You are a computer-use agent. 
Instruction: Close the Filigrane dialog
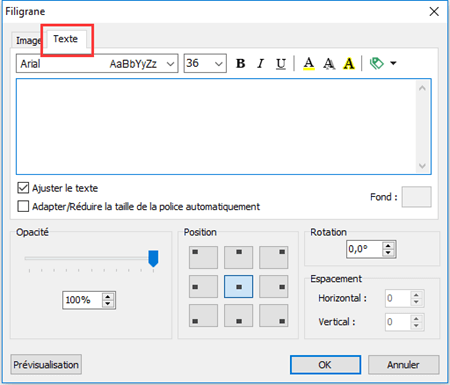(434, 12)
